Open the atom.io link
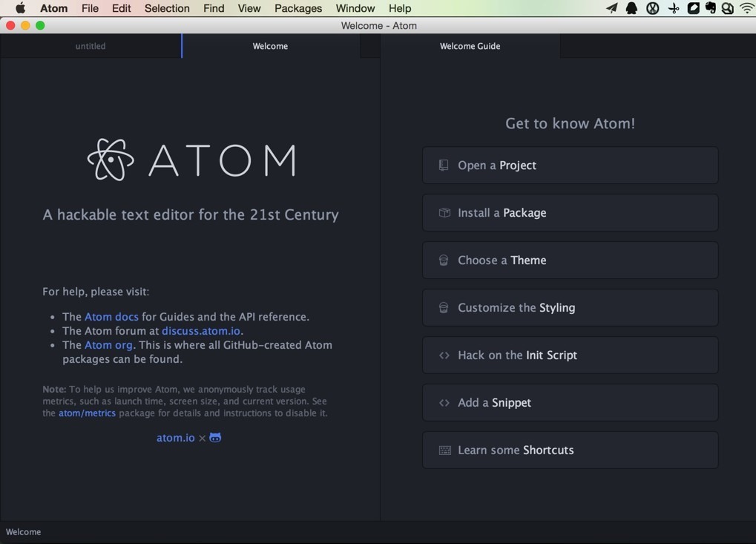 176,438
